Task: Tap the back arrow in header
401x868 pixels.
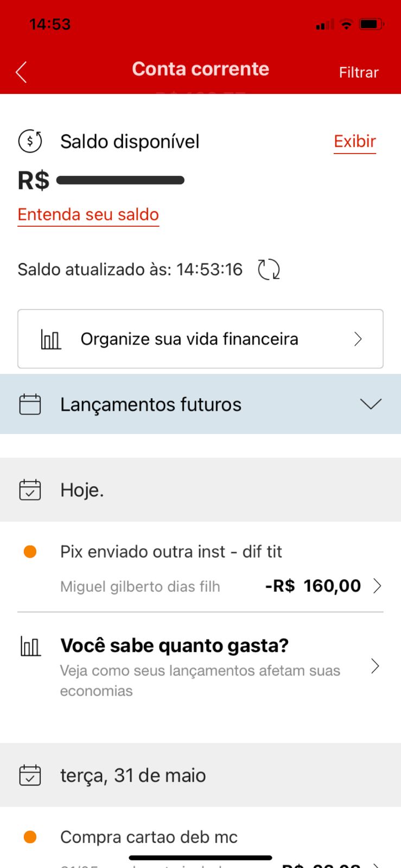Action: coord(21,72)
